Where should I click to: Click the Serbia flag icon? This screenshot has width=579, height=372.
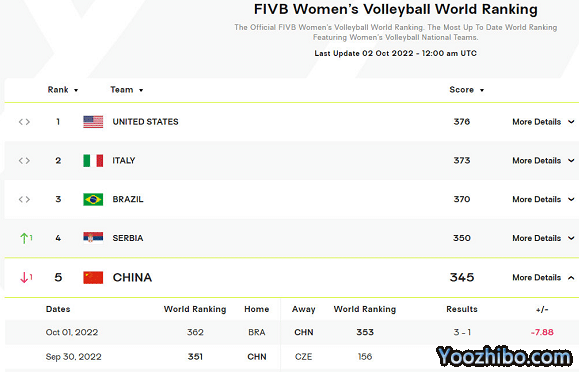pyautogui.click(x=93, y=238)
